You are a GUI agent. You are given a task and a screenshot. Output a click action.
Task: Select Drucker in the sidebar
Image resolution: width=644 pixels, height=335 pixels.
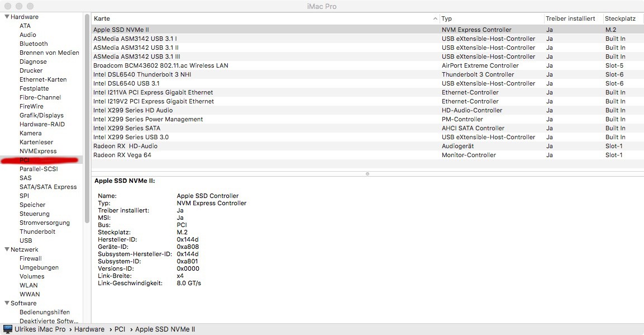tap(31, 70)
